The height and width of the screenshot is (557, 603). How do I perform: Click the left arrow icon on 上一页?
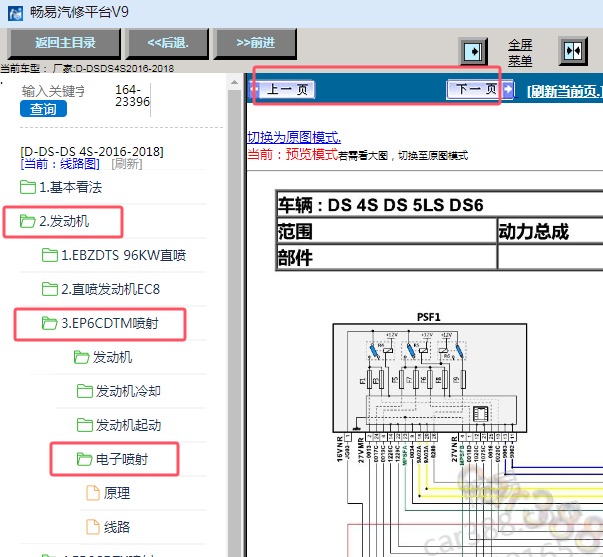pos(255,89)
